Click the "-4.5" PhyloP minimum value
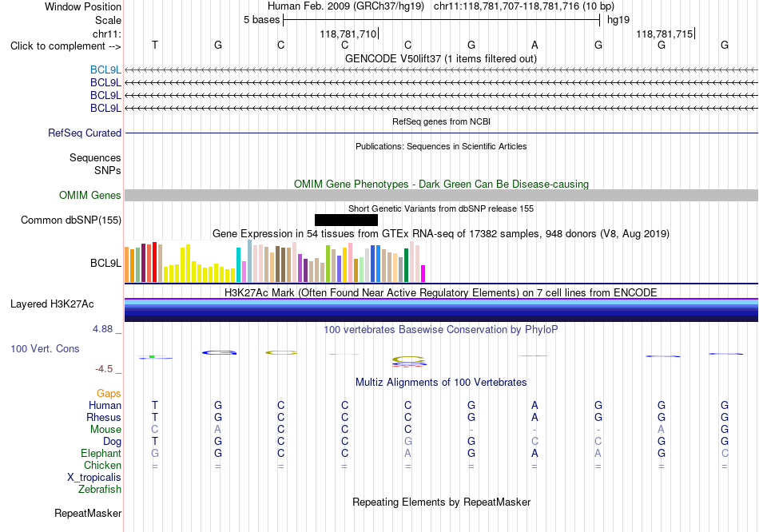Screen dimensions: 759x532 pos(104,369)
